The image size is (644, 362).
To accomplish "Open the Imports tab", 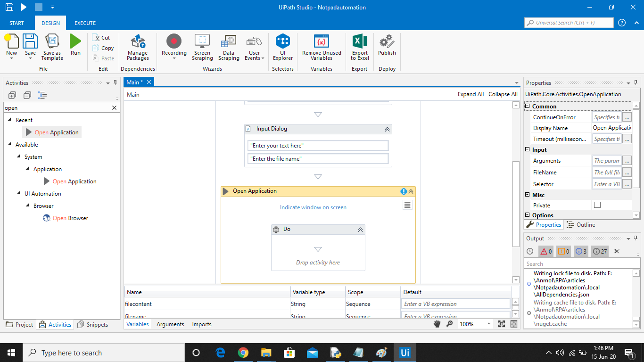I will point(202,324).
